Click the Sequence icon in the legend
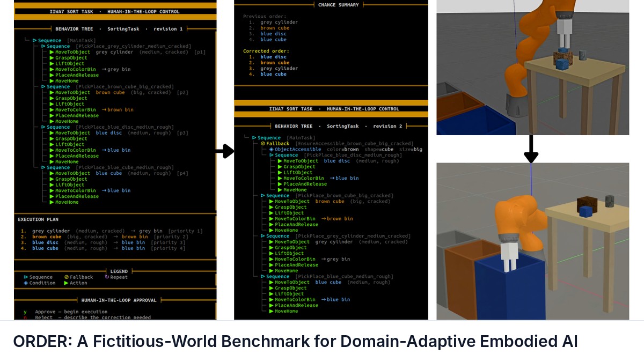 click(26, 277)
